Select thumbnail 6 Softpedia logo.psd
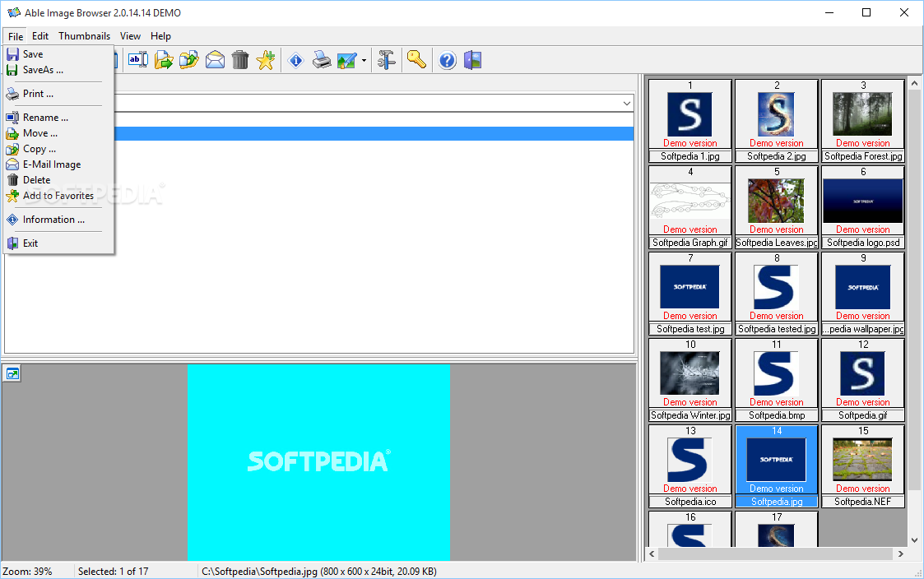 tap(863, 207)
